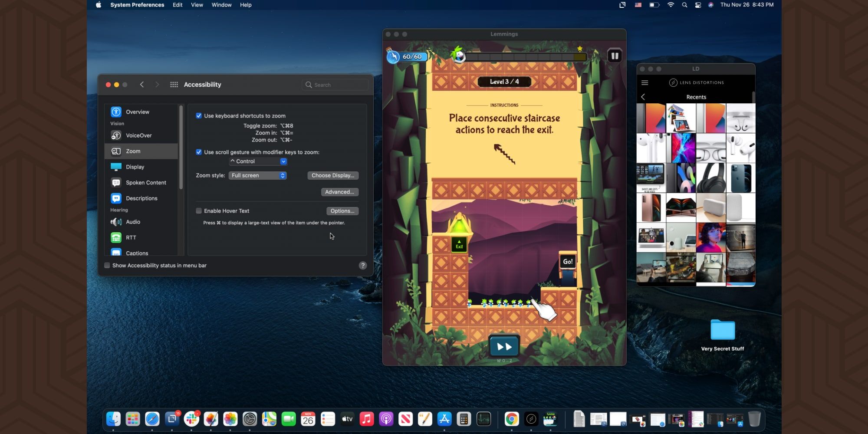Open System Preferences menu in menu bar
The width and height of the screenshot is (868, 434).
point(137,5)
